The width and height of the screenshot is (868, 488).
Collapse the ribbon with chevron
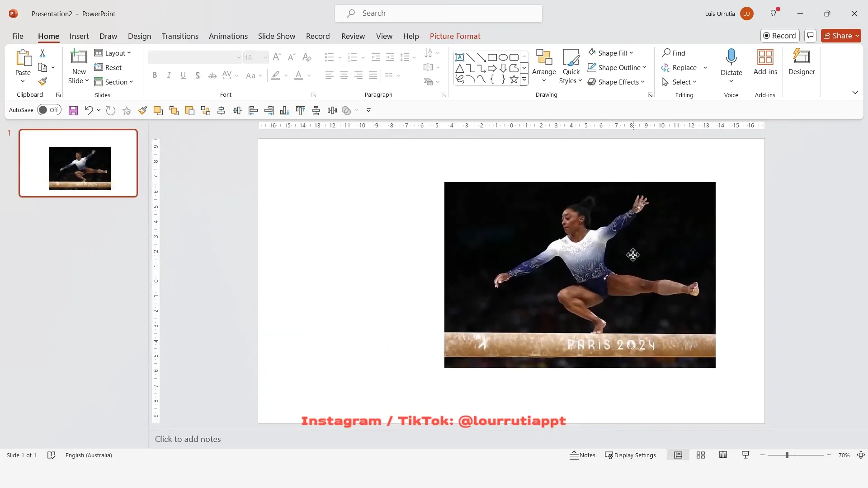coord(855,93)
